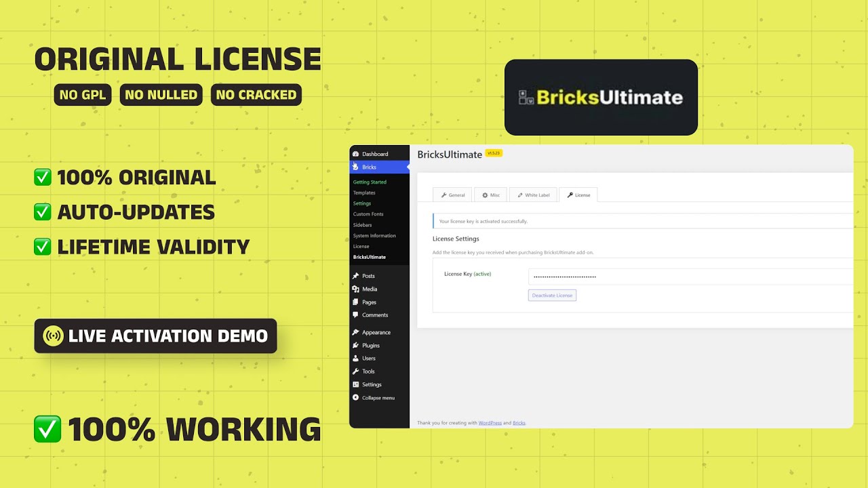Click the Deactivate License button
The image size is (868, 488).
[552, 296]
